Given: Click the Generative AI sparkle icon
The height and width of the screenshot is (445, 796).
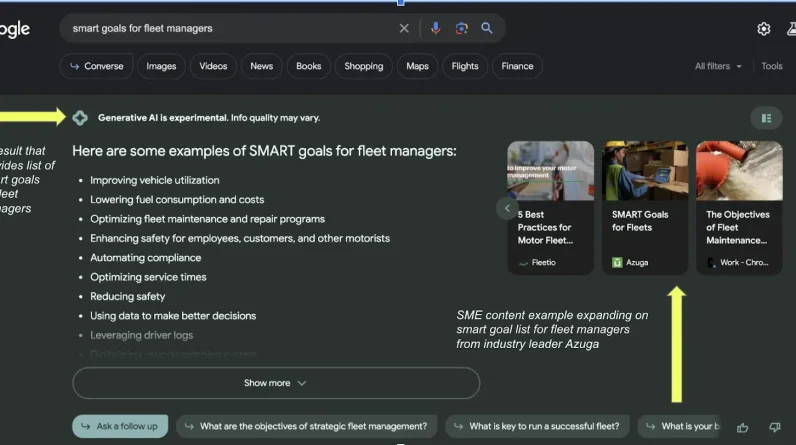Looking at the screenshot, I should [x=80, y=118].
